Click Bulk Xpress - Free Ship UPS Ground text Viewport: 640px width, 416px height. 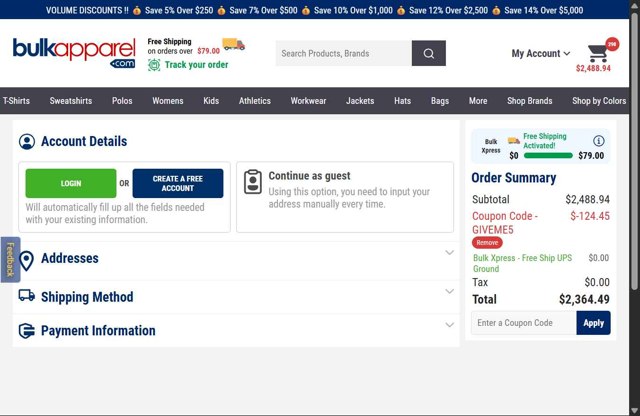coord(522,263)
